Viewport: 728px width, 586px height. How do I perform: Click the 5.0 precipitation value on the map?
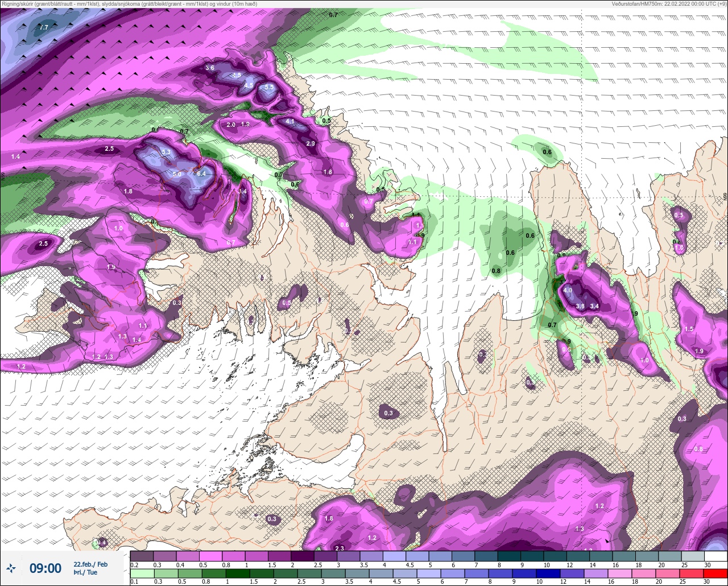(177, 174)
